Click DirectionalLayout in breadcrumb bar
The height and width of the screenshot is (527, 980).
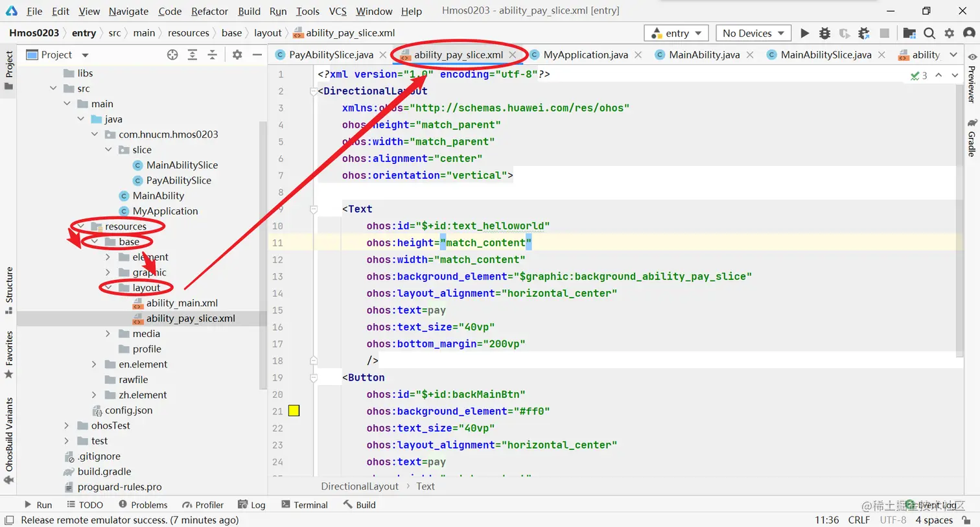(x=360, y=486)
